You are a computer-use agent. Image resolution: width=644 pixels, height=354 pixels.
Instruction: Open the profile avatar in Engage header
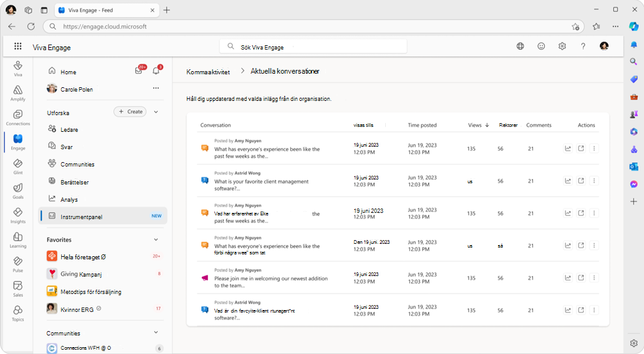(604, 46)
